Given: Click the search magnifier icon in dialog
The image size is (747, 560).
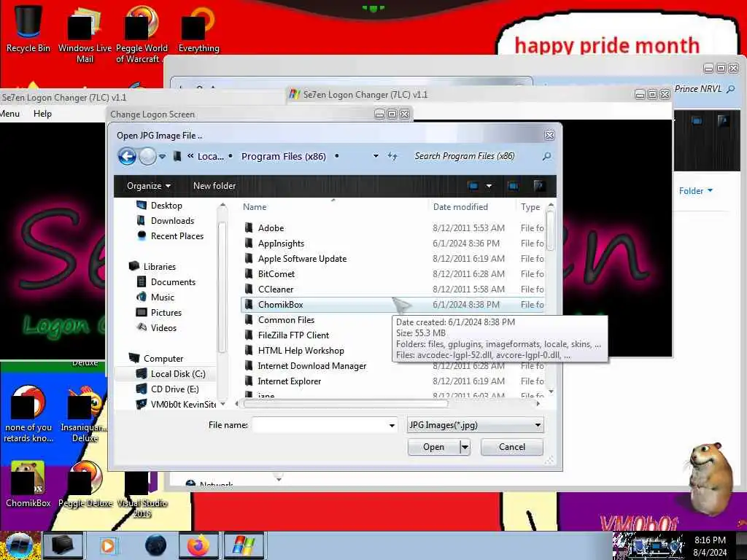Looking at the screenshot, I should (x=547, y=156).
